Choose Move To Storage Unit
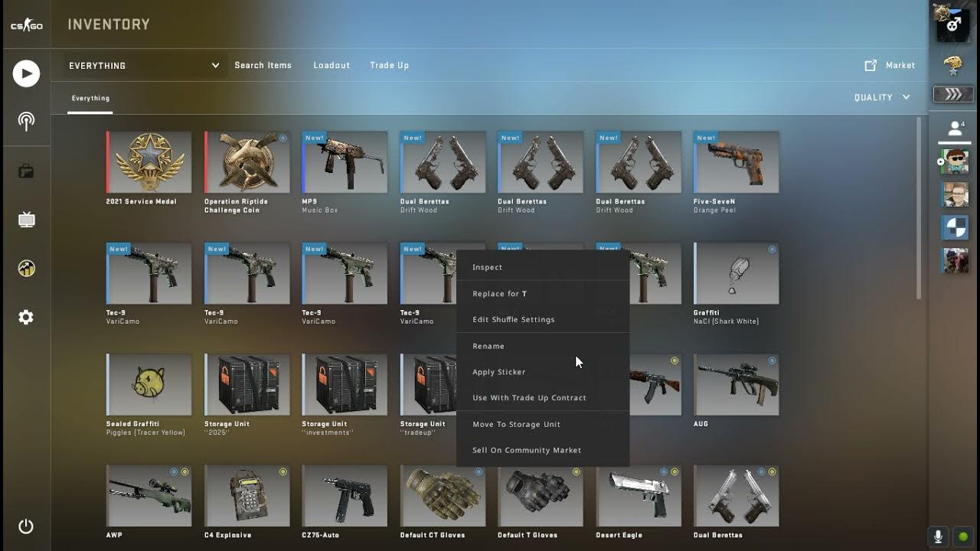The height and width of the screenshot is (551, 980). click(543, 424)
